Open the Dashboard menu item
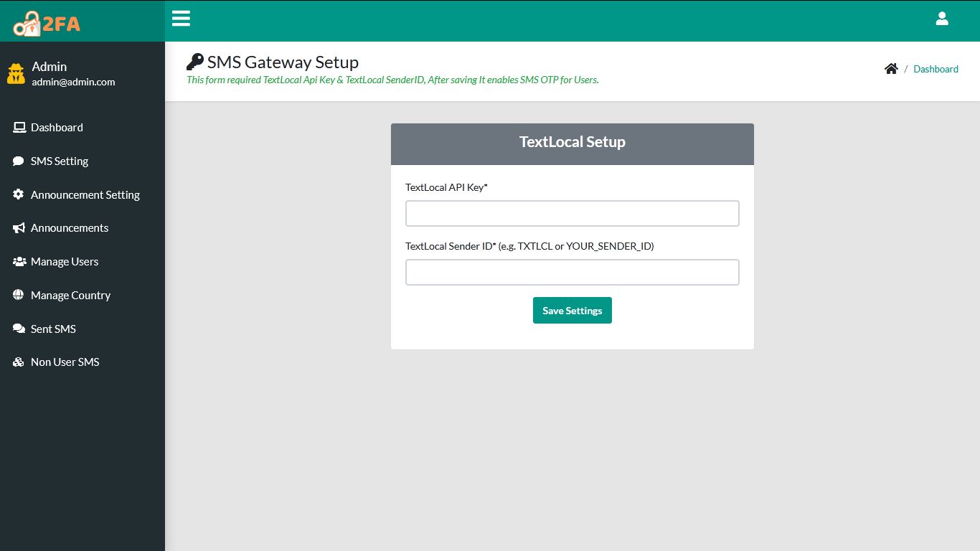The height and width of the screenshot is (551, 980). pos(57,127)
